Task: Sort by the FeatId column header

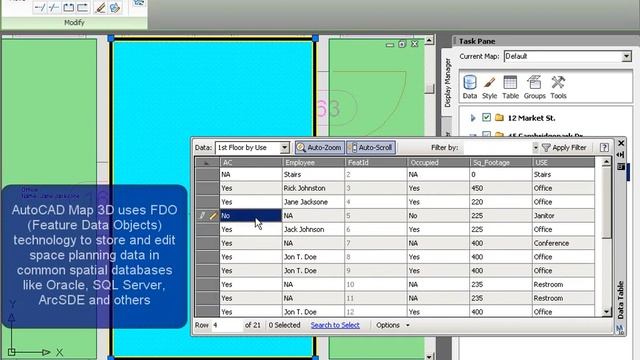Action: pyautogui.click(x=376, y=162)
